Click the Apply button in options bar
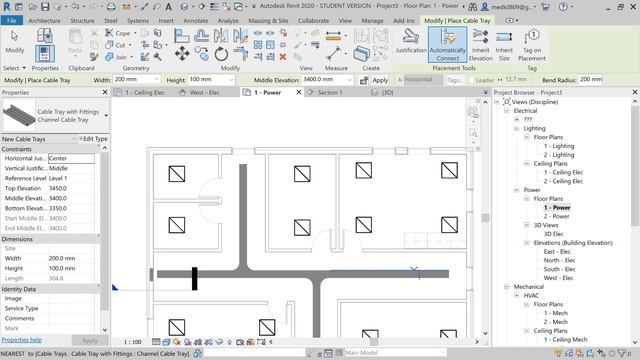Viewport: 640px width, 360px height. click(380, 80)
